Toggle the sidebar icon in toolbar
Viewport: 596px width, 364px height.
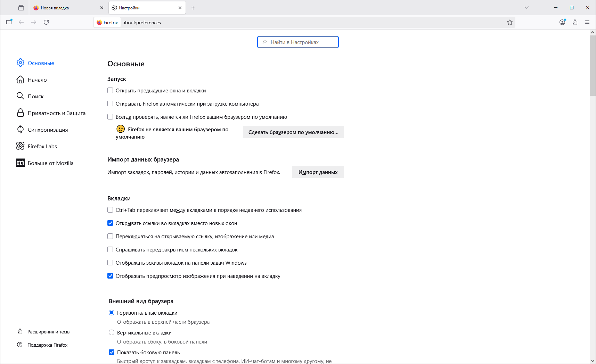coord(9,22)
